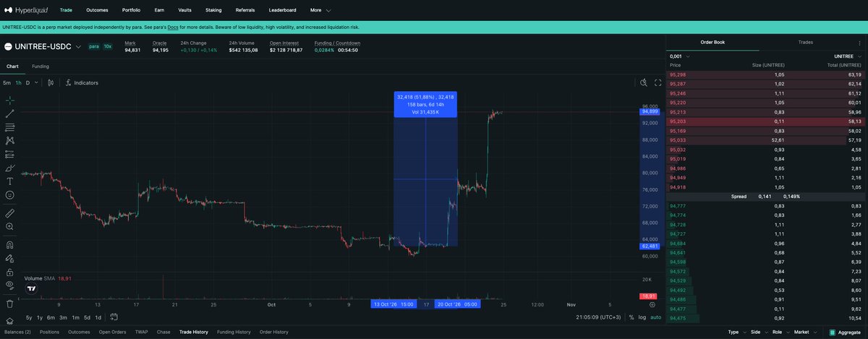
Task: Open the Market filter dropdown
Action: pos(804,332)
